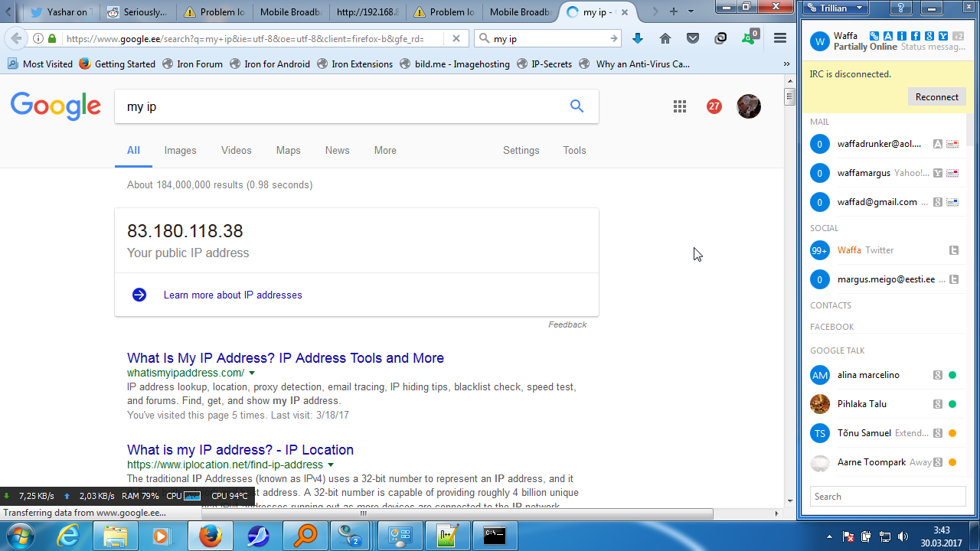Image resolution: width=980 pixels, height=551 pixels.
Task: Open the Firefox hamburger menu
Action: (x=780, y=38)
